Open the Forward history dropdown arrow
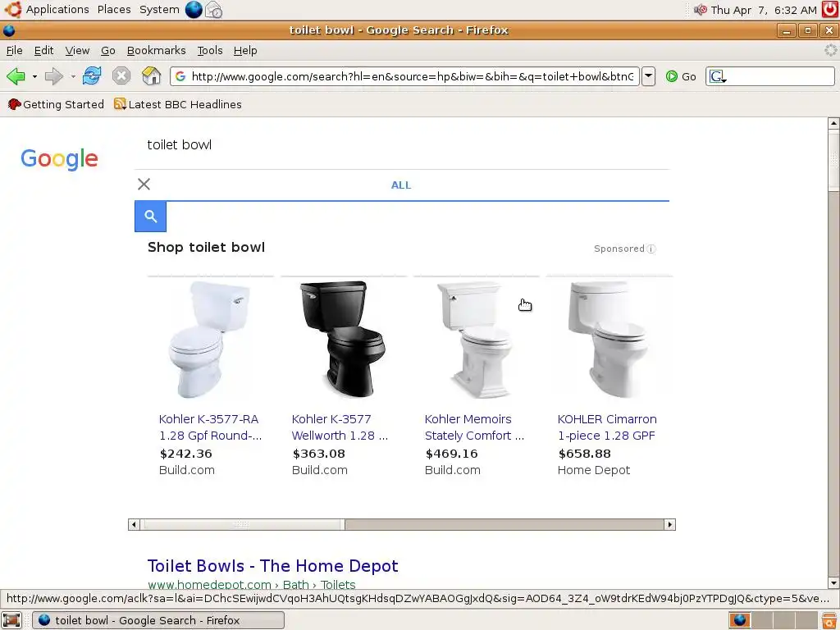 coord(73,76)
